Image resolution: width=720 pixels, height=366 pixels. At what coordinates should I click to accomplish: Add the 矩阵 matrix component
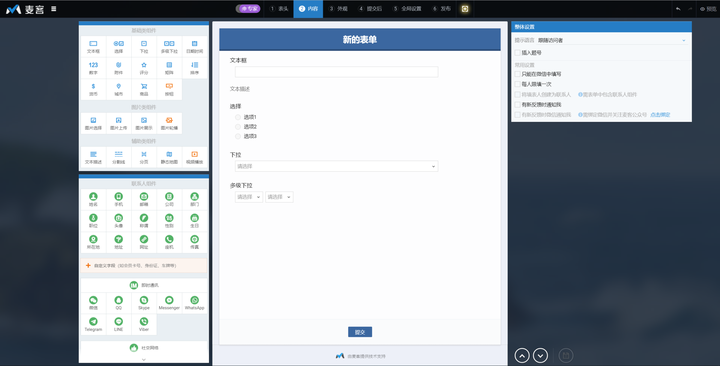169,68
